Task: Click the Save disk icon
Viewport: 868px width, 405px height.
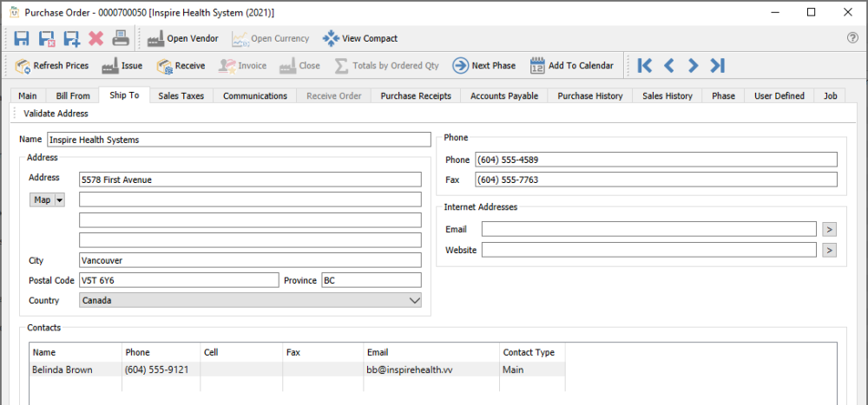Action: (x=22, y=38)
